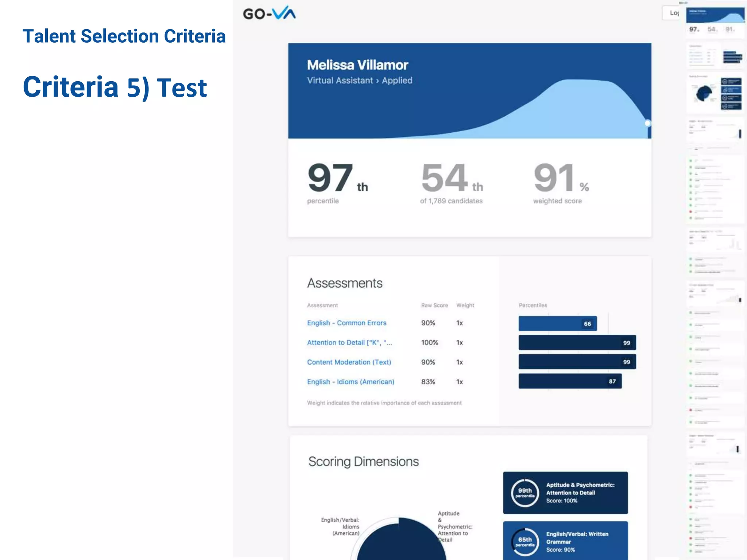Viewport: 747px width, 560px height.
Task: Click the candidate name Melissa Villamor
Action: tap(357, 65)
